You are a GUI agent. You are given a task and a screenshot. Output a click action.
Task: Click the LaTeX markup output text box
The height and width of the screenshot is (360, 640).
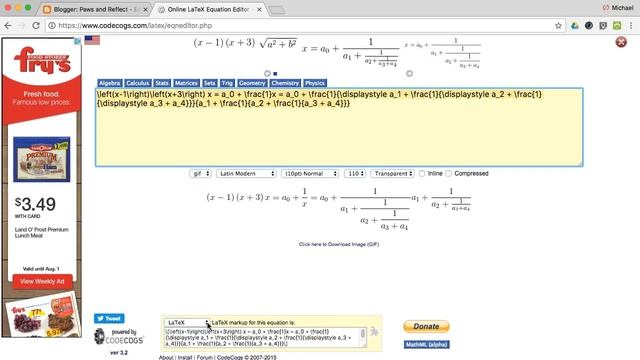tap(262, 338)
